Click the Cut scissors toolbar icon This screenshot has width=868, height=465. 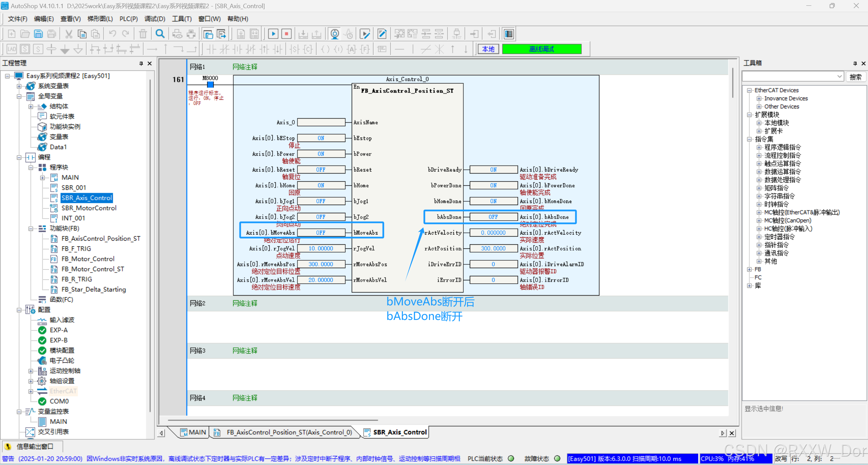(x=69, y=34)
